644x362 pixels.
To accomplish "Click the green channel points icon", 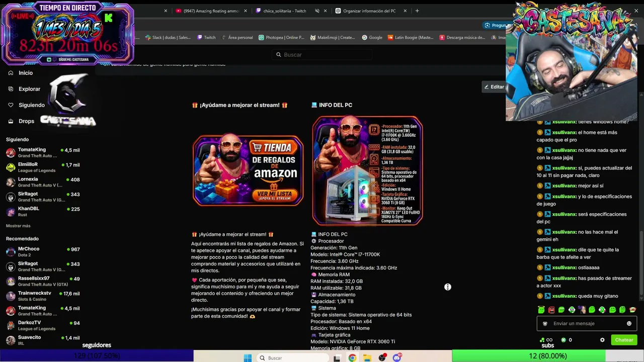I will (x=541, y=340).
